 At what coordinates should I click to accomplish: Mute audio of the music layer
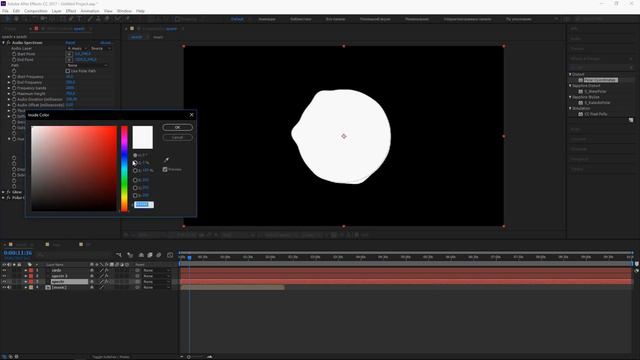pos(9,287)
